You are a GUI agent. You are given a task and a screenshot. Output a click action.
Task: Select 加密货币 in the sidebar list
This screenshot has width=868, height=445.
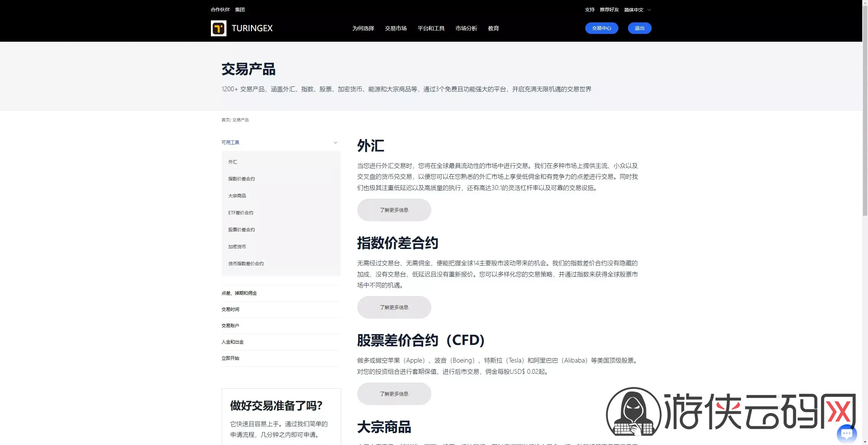coord(237,247)
